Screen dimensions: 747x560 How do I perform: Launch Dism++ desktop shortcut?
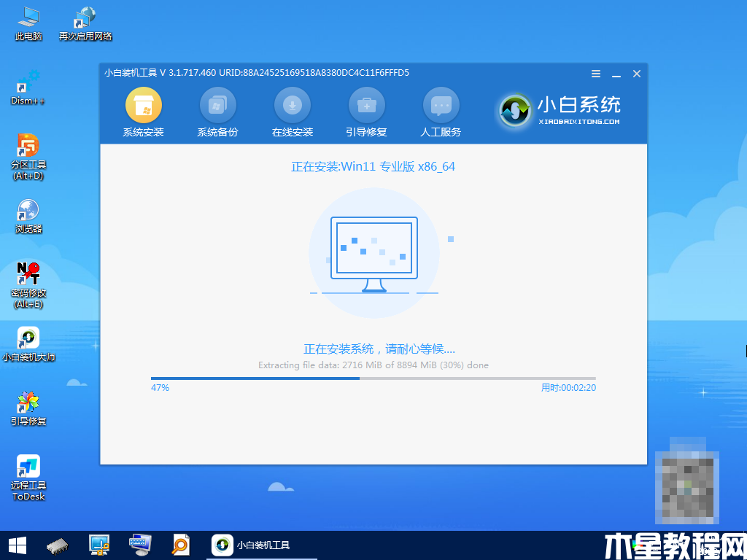28,87
